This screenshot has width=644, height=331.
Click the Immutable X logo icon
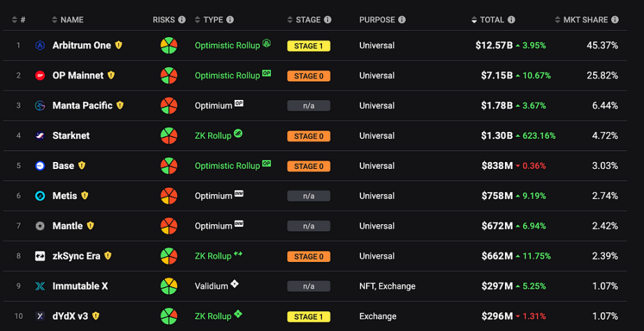pos(40,286)
